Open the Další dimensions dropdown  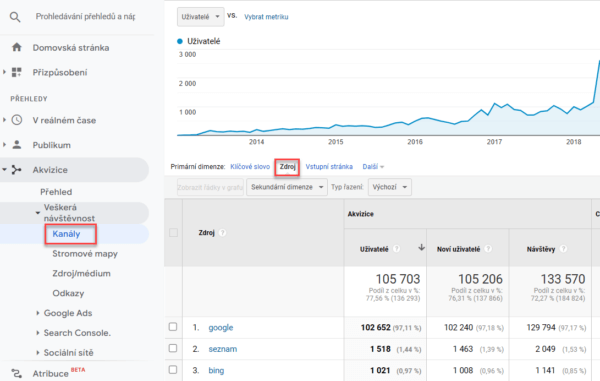click(x=373, y=167)
